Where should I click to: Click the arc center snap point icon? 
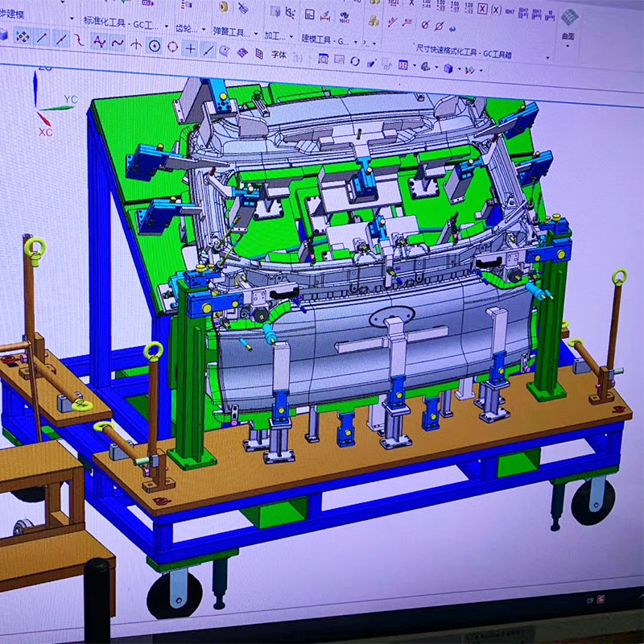coord(154,45)
